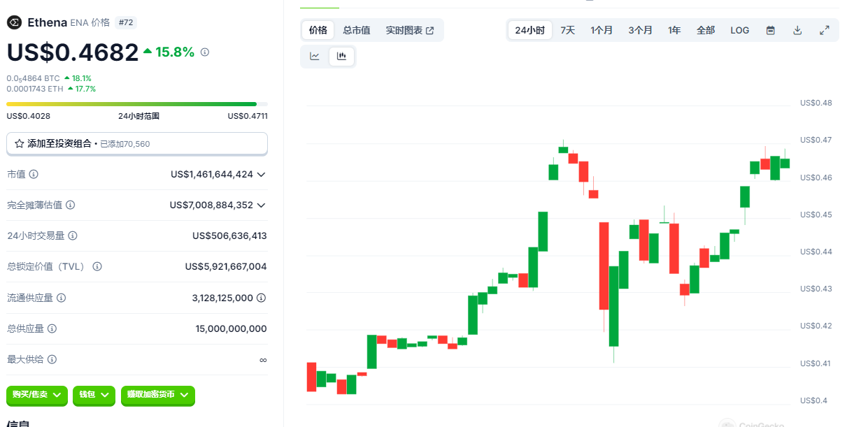
Task: Click the Ethena coin logo icon
Action: point(14,22)
